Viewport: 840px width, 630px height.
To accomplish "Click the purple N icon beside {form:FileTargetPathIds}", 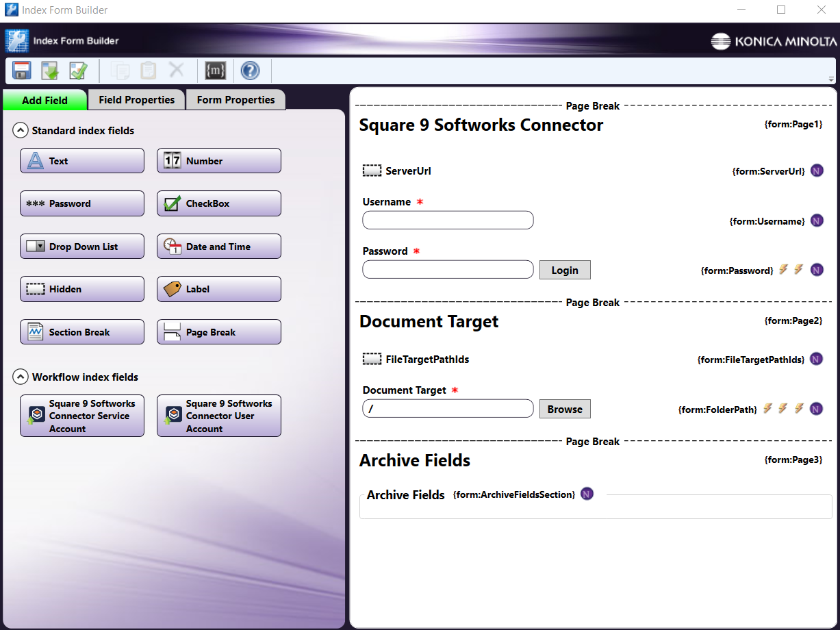I will pyautogui.click(x=816, y=359).
